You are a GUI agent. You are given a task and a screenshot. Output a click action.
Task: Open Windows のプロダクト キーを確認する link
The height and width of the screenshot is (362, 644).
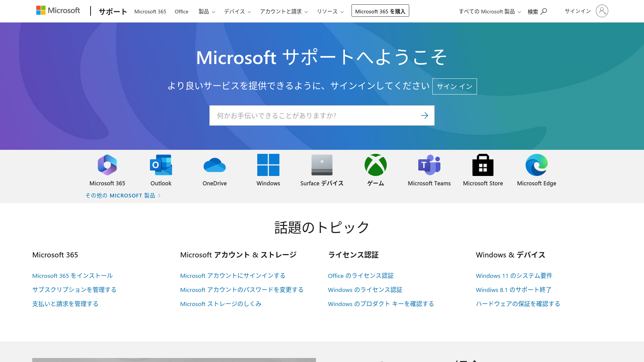point(381,304)
